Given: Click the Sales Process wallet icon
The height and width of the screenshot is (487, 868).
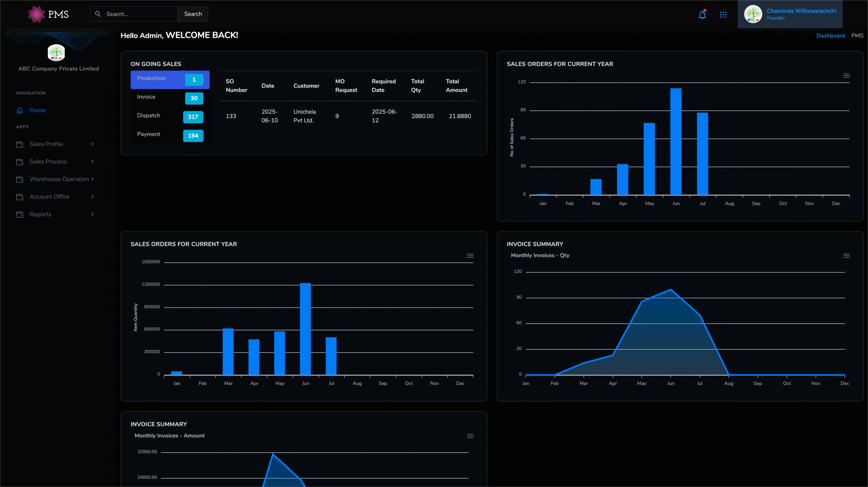Looking at the screenshot, I should [20, 162].
